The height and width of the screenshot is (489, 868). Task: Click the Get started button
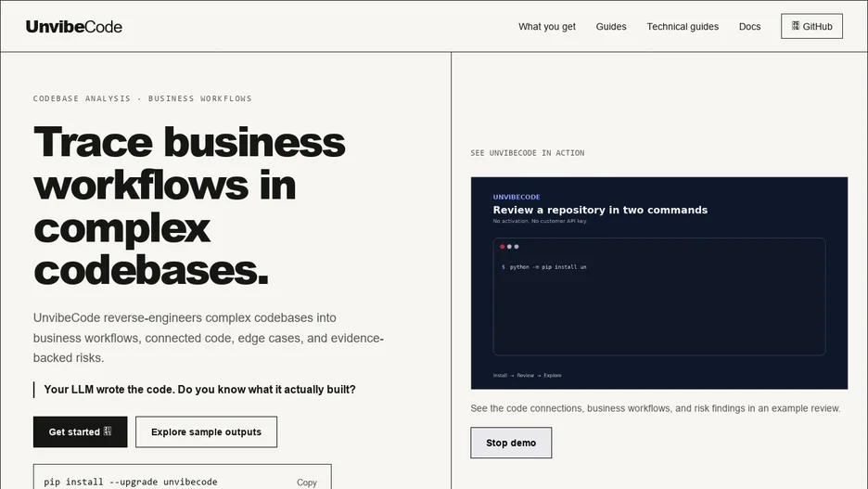tap(81, 432)
